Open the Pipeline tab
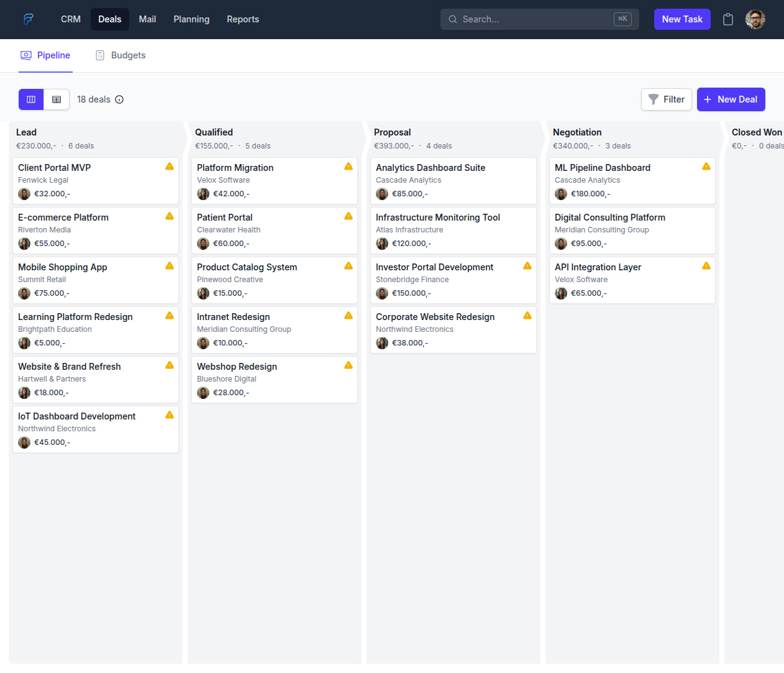Screen dimensions: 784x673 point(45,55)
